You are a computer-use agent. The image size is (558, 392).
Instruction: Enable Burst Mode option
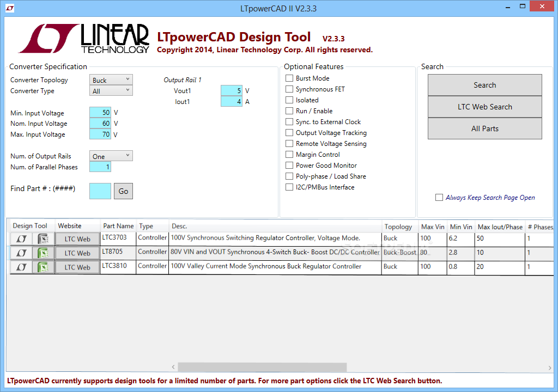click(289, 78)
